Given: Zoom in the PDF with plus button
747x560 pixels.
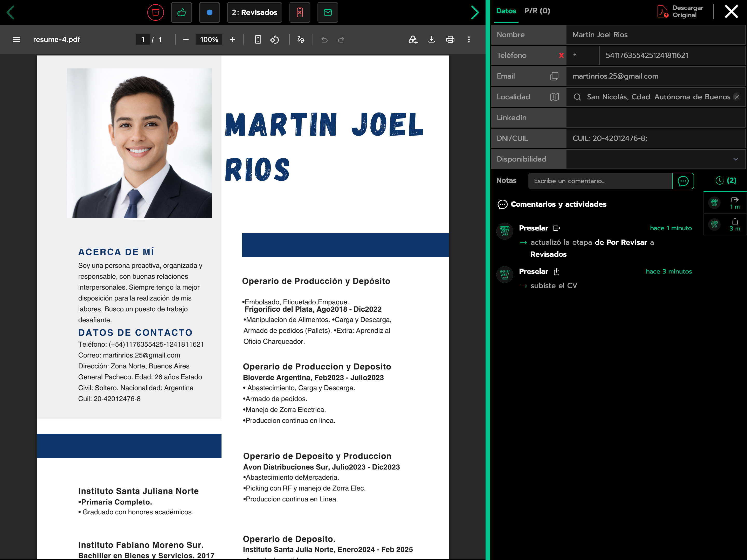Looking at the screenshot, I should click(233, 39).
